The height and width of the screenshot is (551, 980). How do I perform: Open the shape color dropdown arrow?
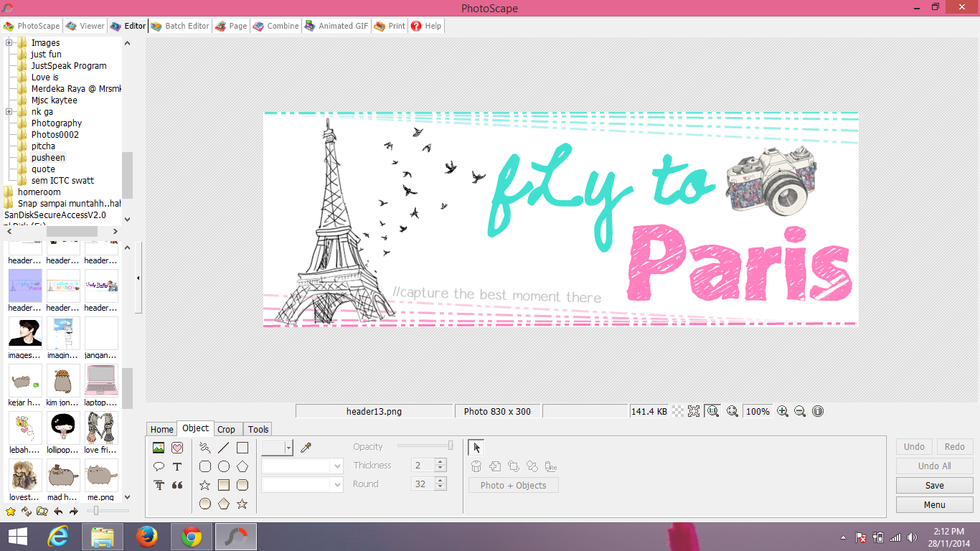(288, 448)
